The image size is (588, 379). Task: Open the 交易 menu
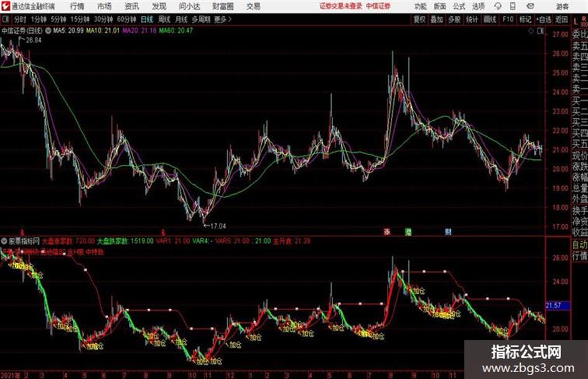tap(253, 6)
